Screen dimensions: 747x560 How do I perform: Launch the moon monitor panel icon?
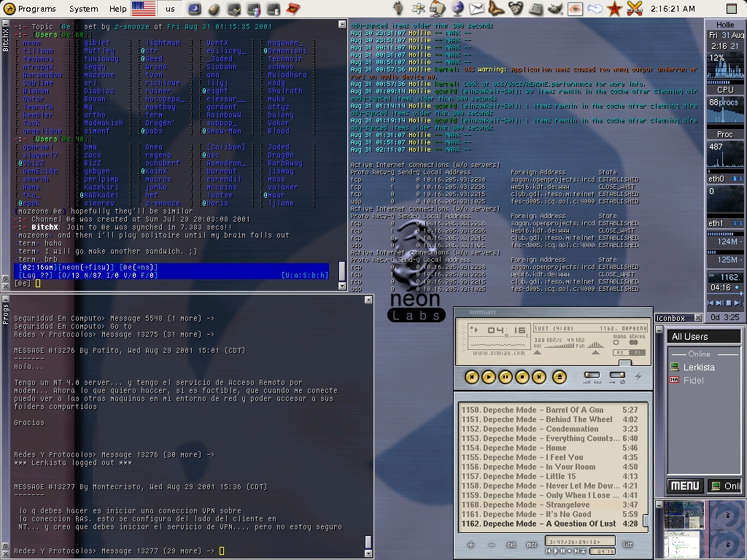(194, 9)
